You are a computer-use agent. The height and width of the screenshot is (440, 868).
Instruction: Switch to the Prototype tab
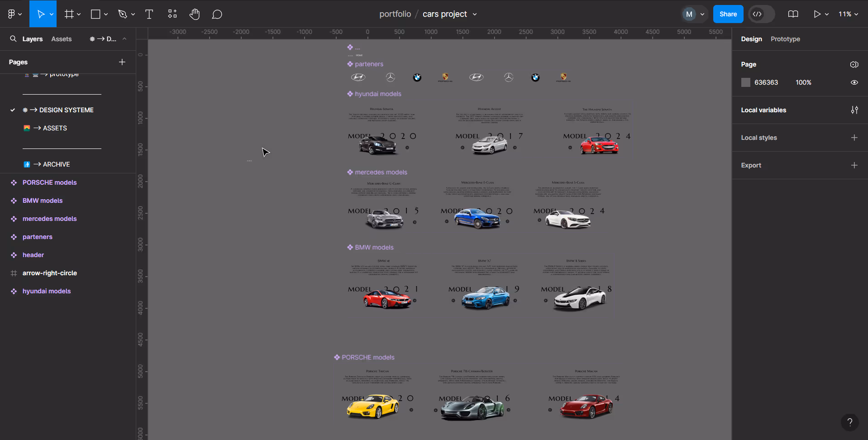(785, 39)
